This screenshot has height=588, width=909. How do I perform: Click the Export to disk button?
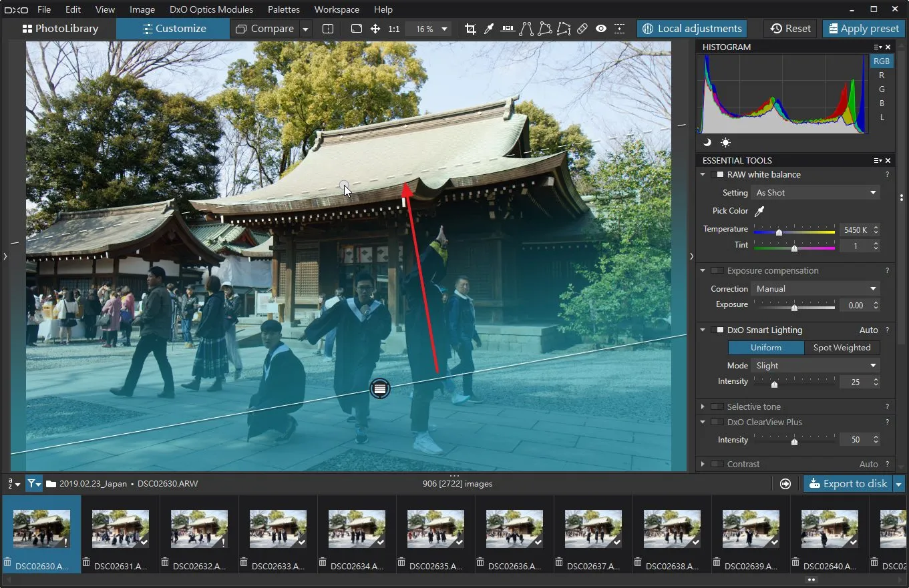pyautogui.click(x=848, y=484)
